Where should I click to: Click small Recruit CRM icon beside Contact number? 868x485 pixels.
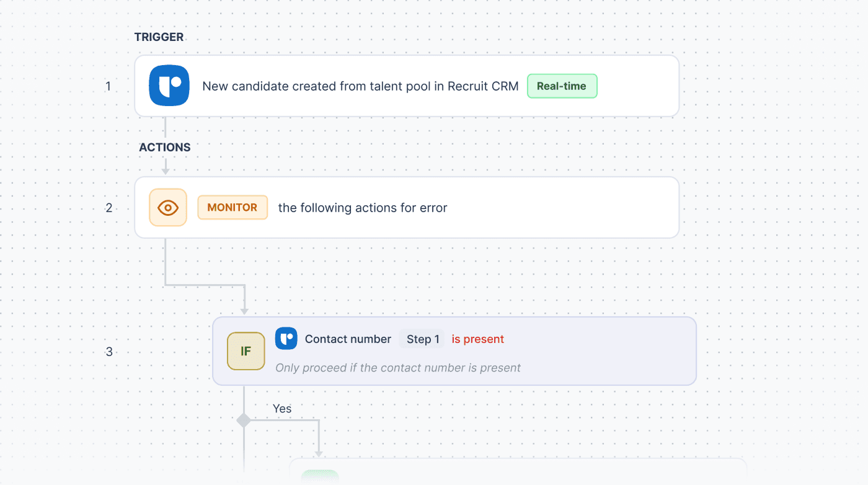pyautogui.click(x=286, y=339)
